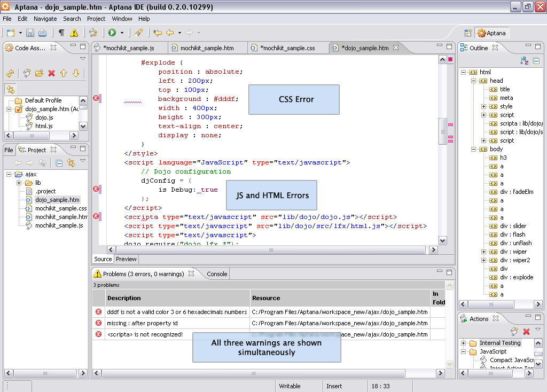Click the refresh icon in Code Assist panel

click(x=10, y=73)
